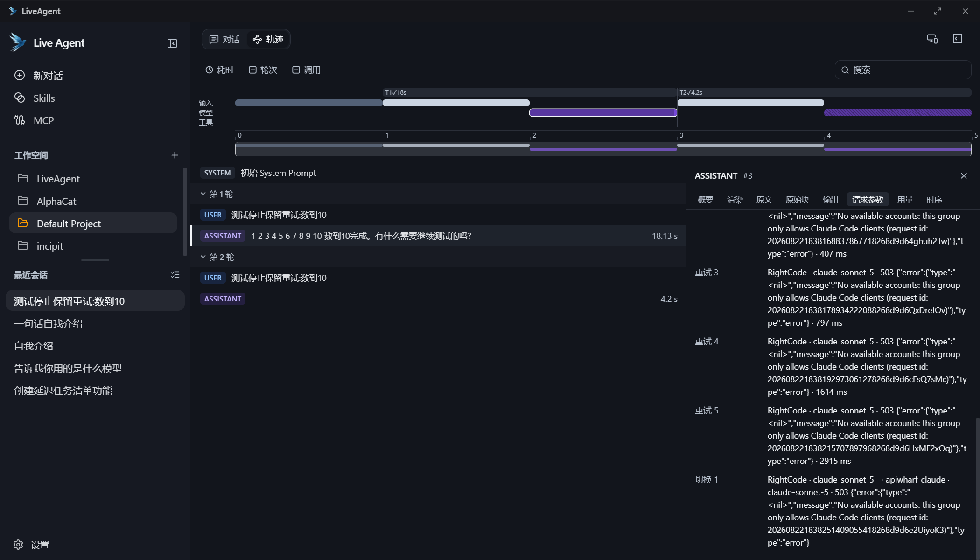Collapse the left sidebar panel icon
The image size is (980, 560).
(172, 43)
